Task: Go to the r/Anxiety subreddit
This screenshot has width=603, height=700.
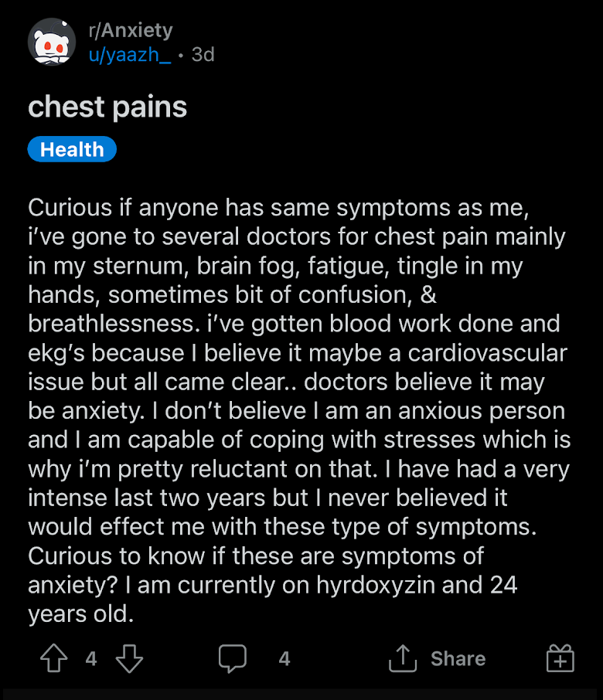Action: point(131,30)
